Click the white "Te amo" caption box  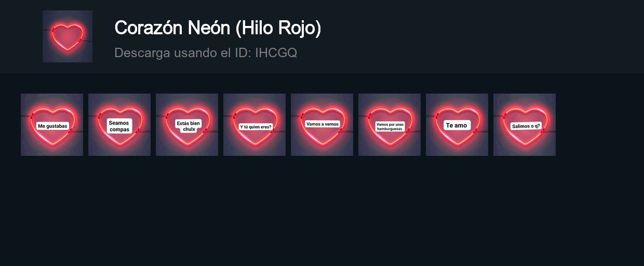tap(457, 125)
